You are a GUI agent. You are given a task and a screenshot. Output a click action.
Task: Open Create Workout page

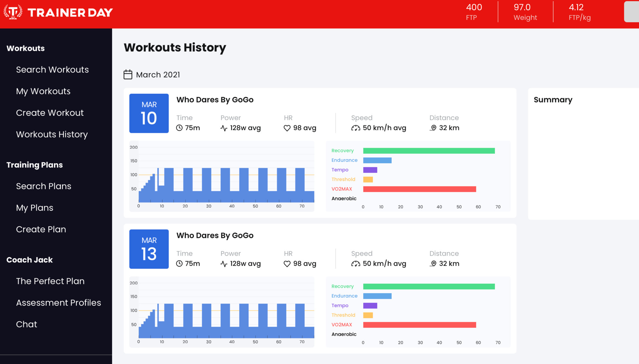tap(50, 113)
